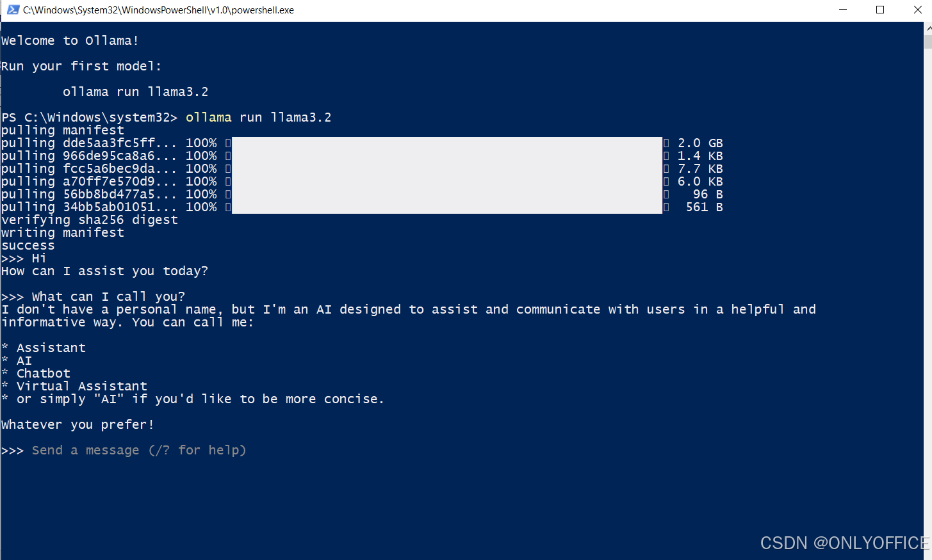Click the '1.4 KB' size value
Viewport: 932px width, 560px height.
click(700, 156)
